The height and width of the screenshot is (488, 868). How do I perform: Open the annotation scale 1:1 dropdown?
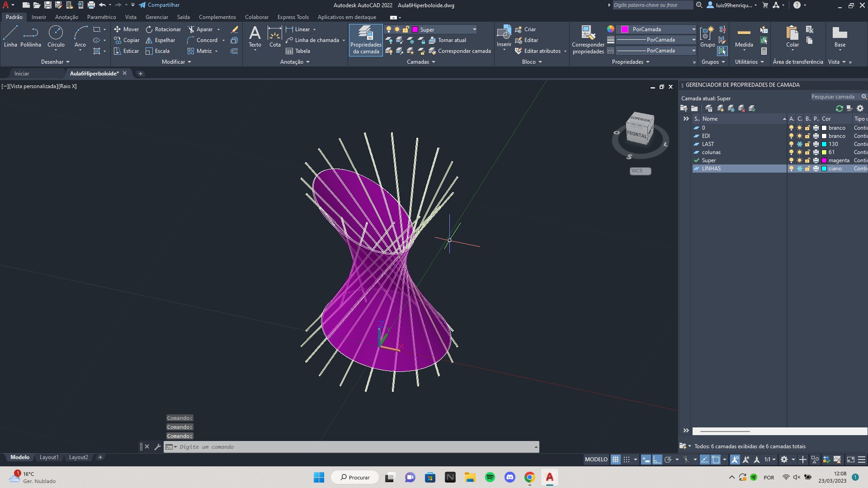pyautogui.click(x=770, y=460)
